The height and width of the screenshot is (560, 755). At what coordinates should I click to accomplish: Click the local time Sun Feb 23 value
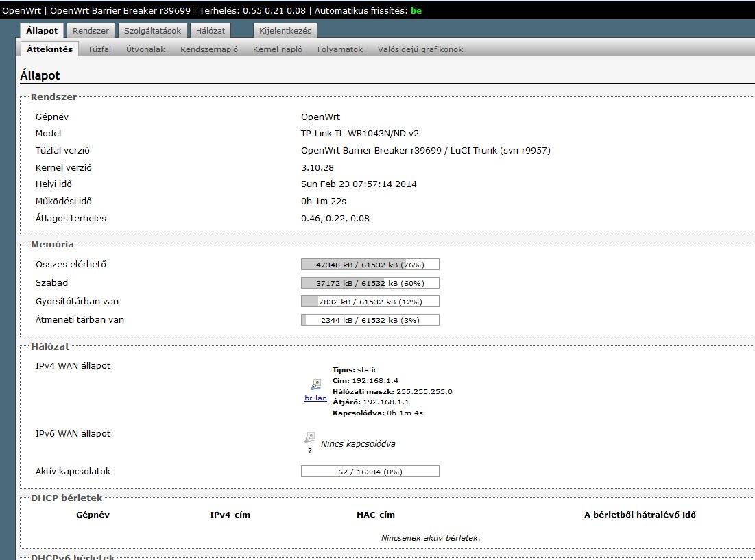[359, 184]
